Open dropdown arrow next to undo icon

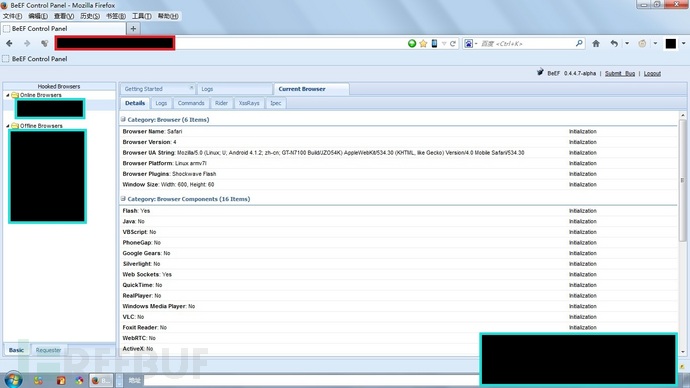627,43
